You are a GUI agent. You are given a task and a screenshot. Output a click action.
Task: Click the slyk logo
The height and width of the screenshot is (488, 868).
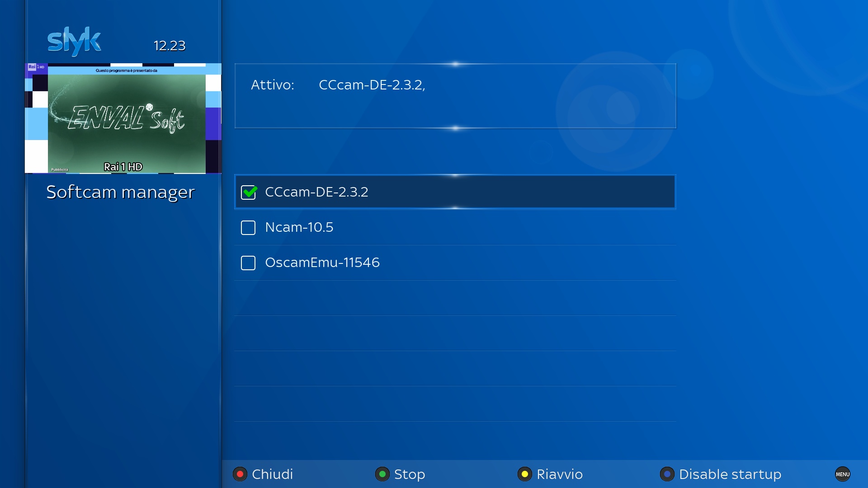click(75, 41)
